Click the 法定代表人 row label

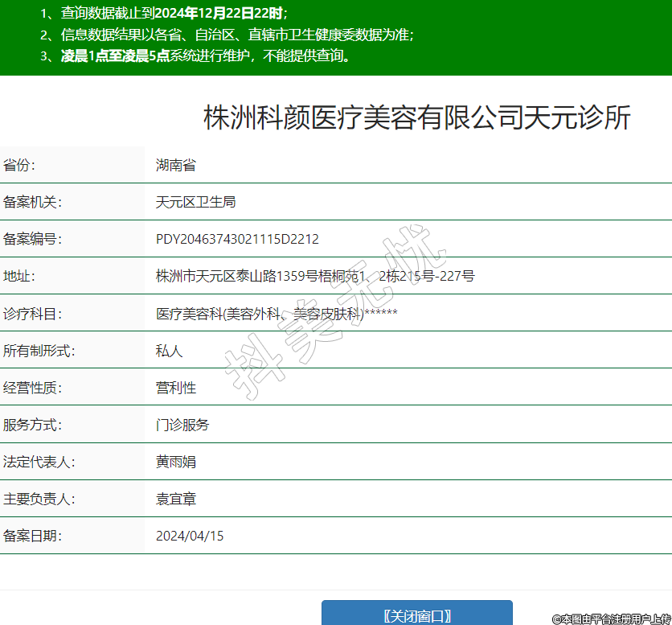click(x=39, y=462)
